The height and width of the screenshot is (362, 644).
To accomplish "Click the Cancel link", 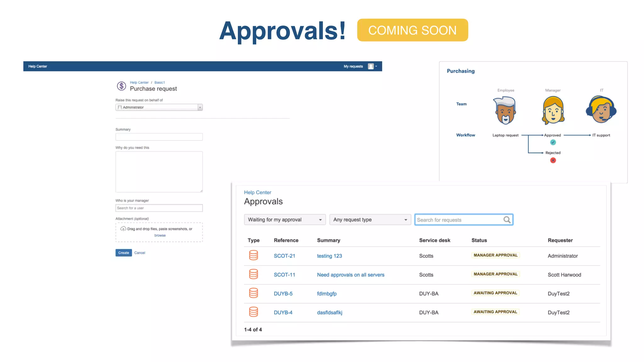I will pos(140,253).
